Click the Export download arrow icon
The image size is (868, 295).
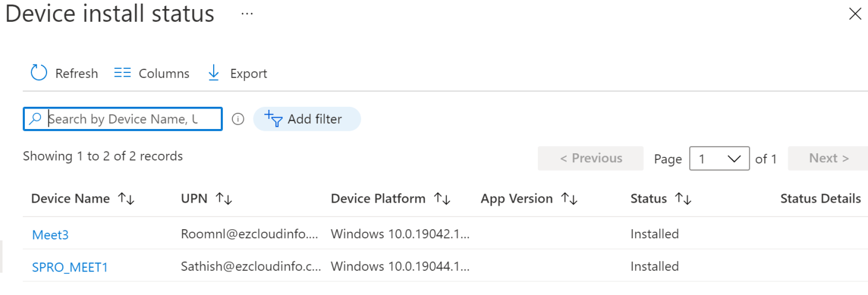tap(214, 73)
